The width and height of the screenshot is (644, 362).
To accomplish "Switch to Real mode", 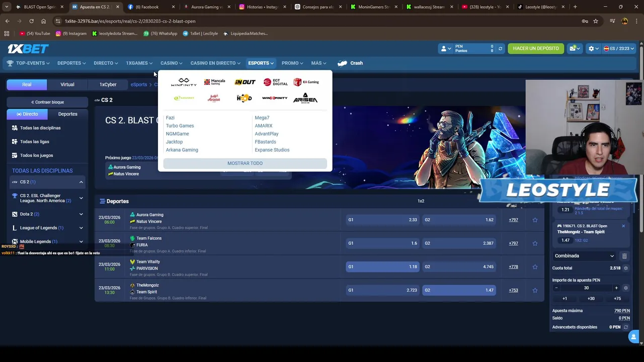I will tap(27, 84).
